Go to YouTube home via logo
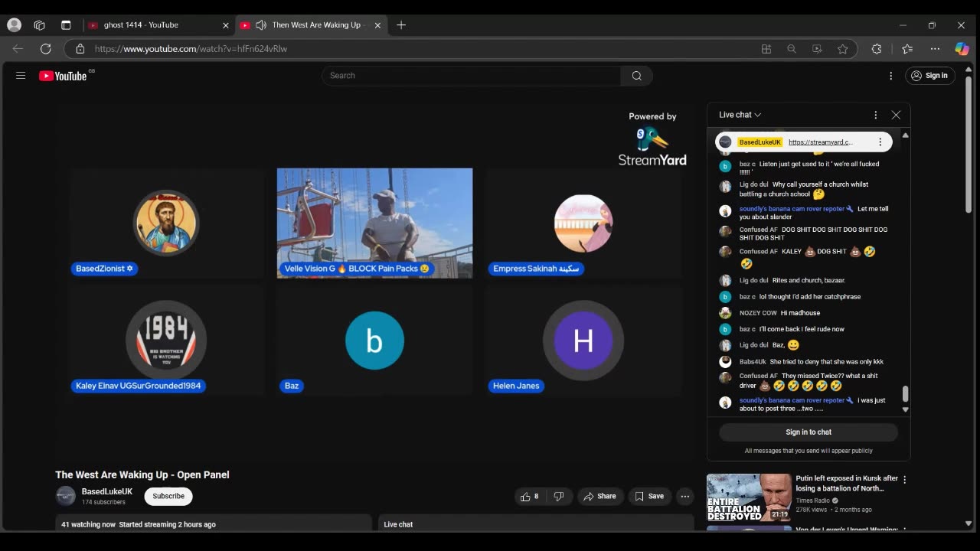The image size is (980, 551). point(63,76)
